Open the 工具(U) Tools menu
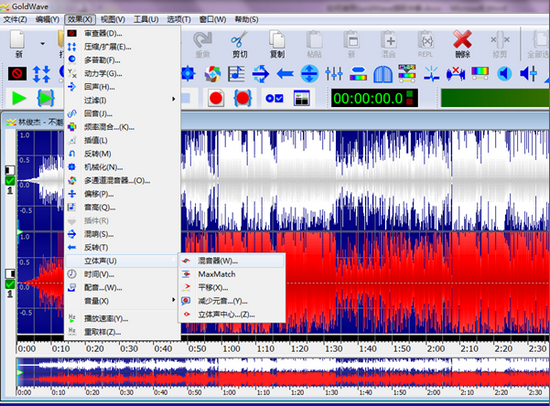 pos(146,19)
